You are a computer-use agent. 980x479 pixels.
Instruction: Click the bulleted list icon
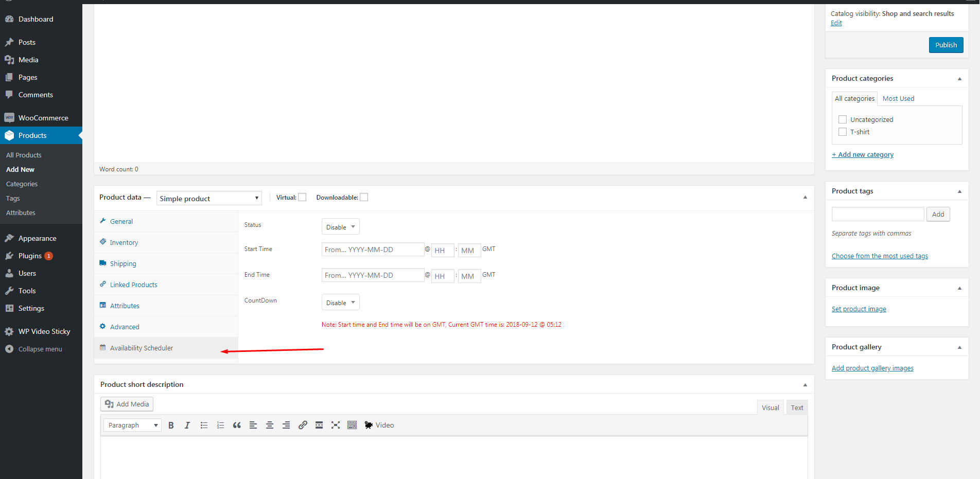pyautogui.click(x=204, y=425)
